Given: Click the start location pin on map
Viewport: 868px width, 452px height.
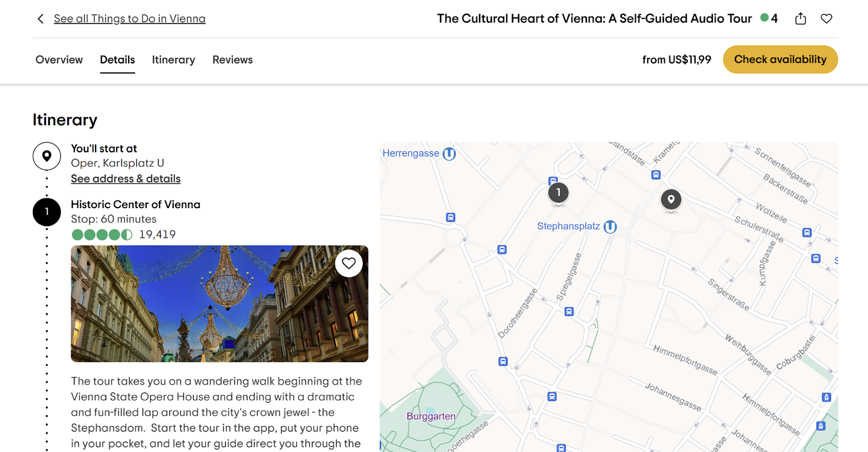Looking at the screenshot, I should tap(671, 199).
